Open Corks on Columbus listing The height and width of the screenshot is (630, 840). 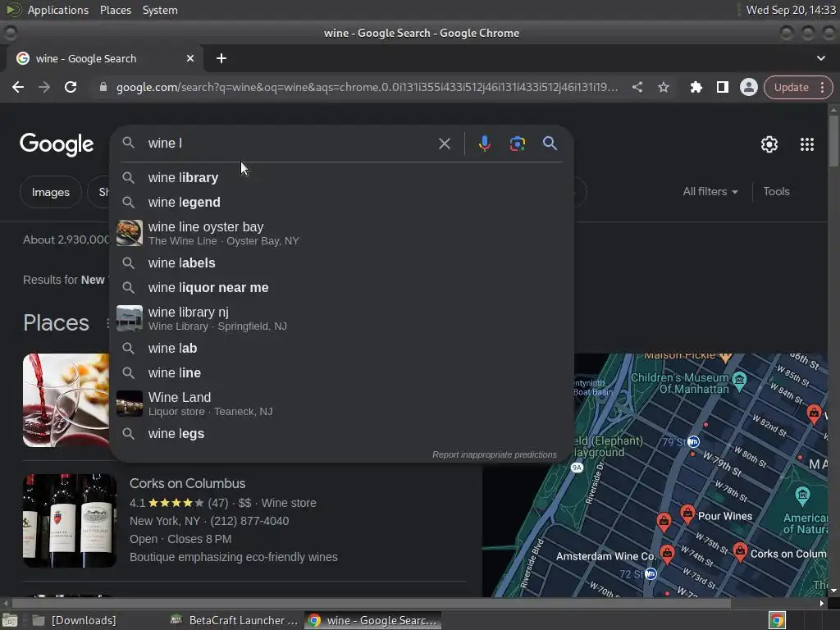pyautogui.click(x=188, y=483)
